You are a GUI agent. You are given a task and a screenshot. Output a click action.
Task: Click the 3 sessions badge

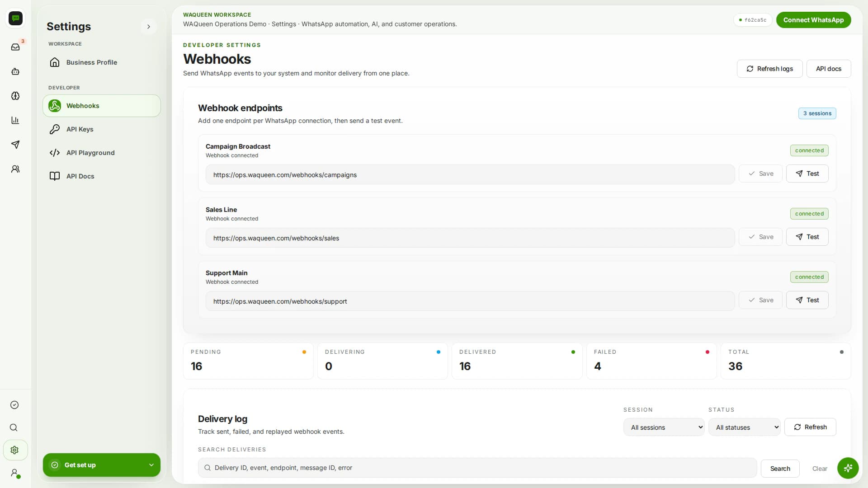pos(817,113)
